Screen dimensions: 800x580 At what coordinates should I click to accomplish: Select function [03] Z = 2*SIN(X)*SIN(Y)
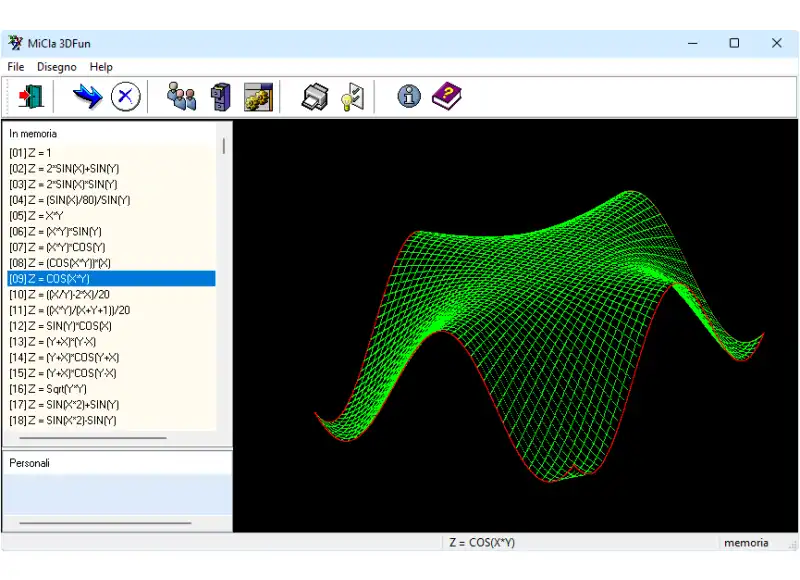(111, 184)
